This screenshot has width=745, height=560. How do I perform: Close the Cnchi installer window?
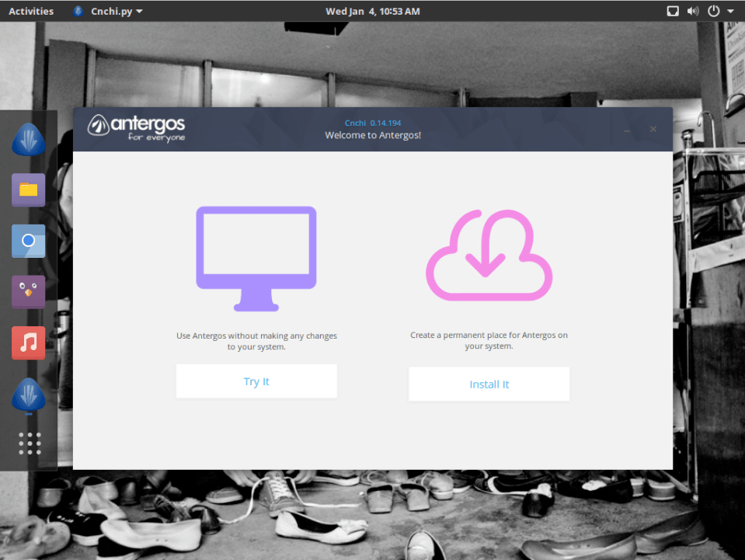click(x=653, y=129)
